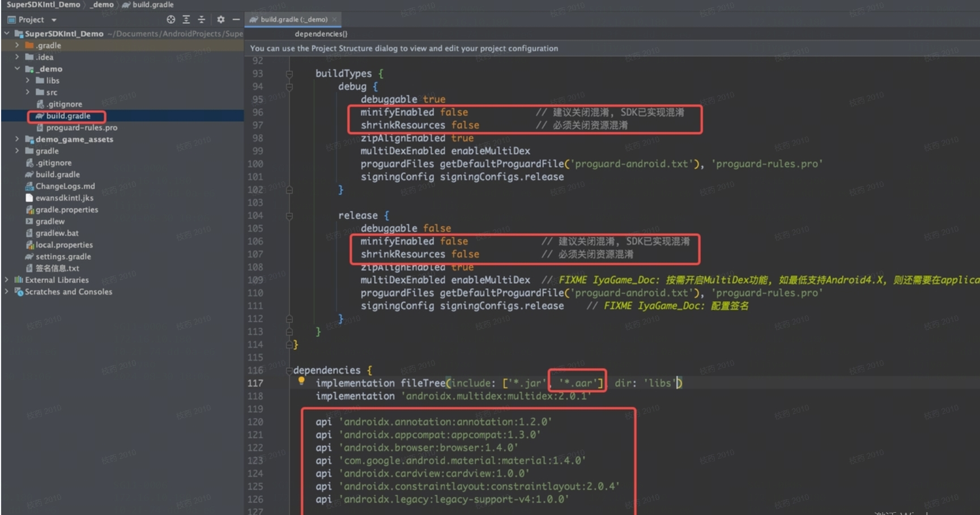980x515 pixels.
Task: Fold release block at line 104
Action: point(289,216)
